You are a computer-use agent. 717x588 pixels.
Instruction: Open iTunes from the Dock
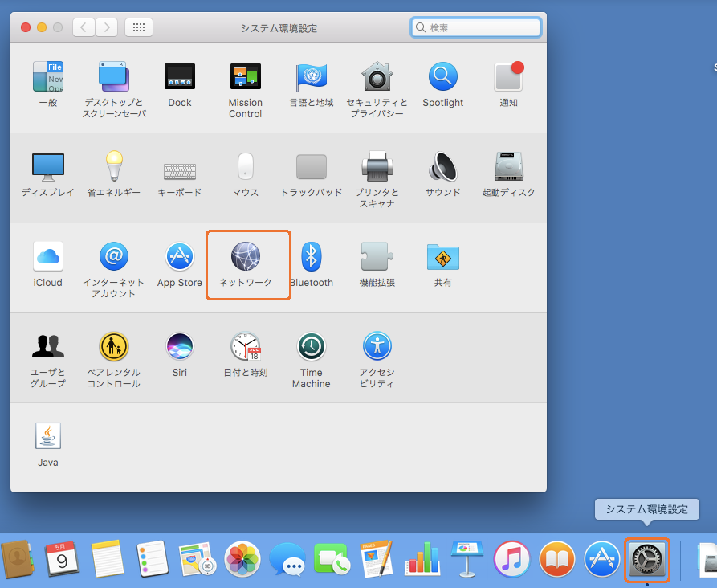click(x=512, y=559)
